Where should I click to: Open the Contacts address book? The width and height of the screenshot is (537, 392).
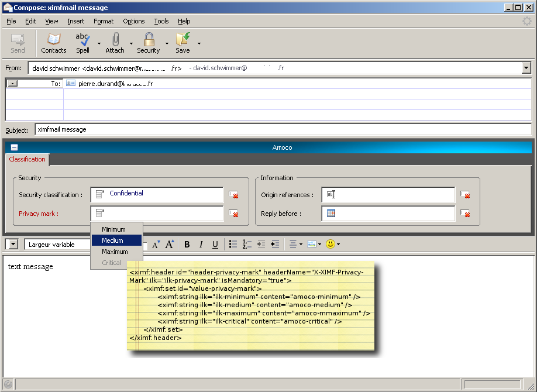53,42
